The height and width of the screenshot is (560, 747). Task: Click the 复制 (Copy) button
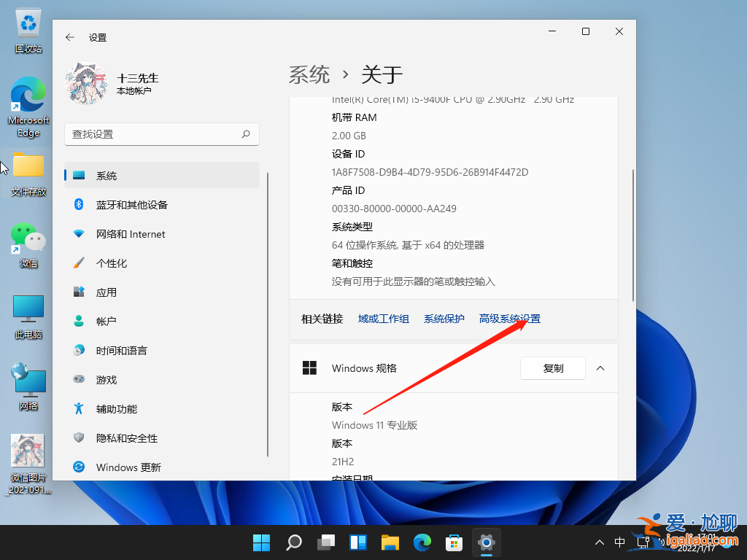[x=552, y=368]
